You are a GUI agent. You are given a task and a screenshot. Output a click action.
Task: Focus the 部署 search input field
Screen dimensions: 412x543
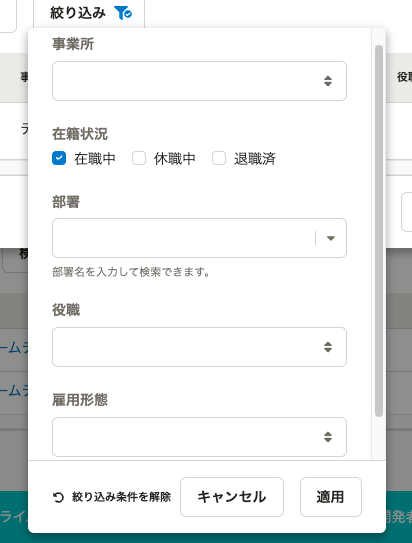point(183,238)
